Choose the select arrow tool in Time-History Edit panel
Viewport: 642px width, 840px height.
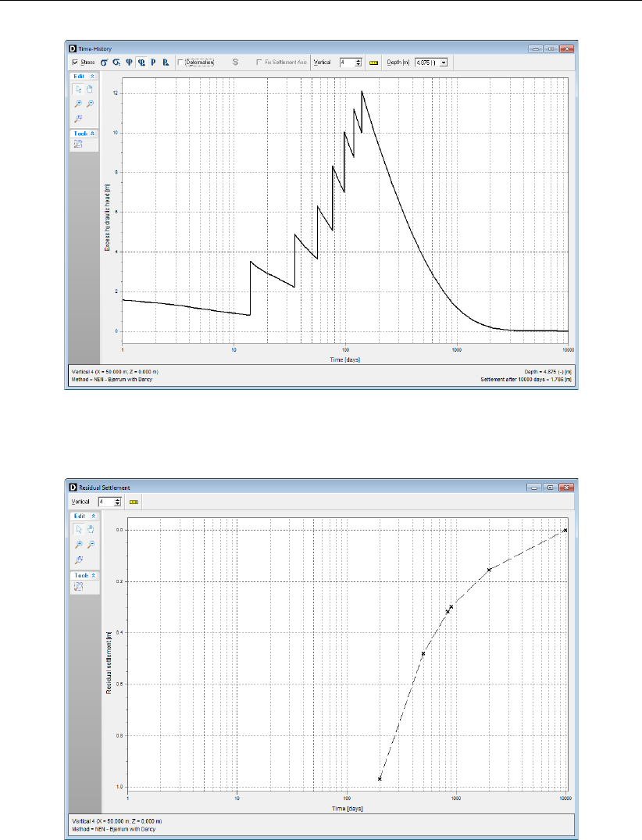coord(79,89)
